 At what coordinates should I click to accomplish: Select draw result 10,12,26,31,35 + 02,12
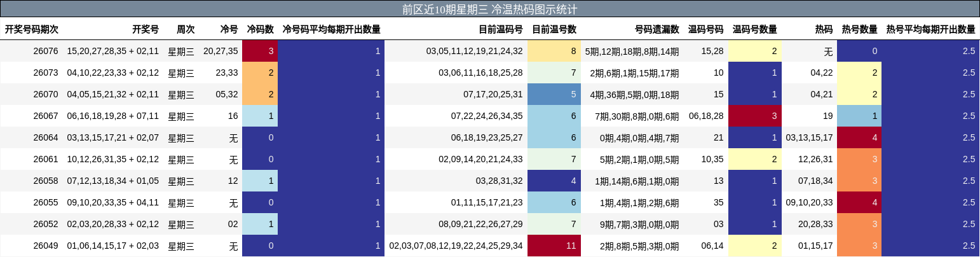coord(113,159)
